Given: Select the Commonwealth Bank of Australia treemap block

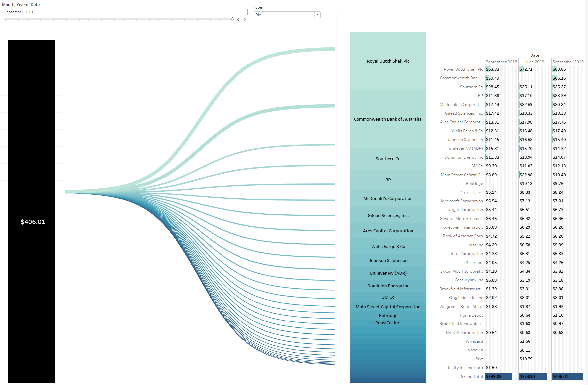Looking at the screenshot, I should click(x=388, y=119).
